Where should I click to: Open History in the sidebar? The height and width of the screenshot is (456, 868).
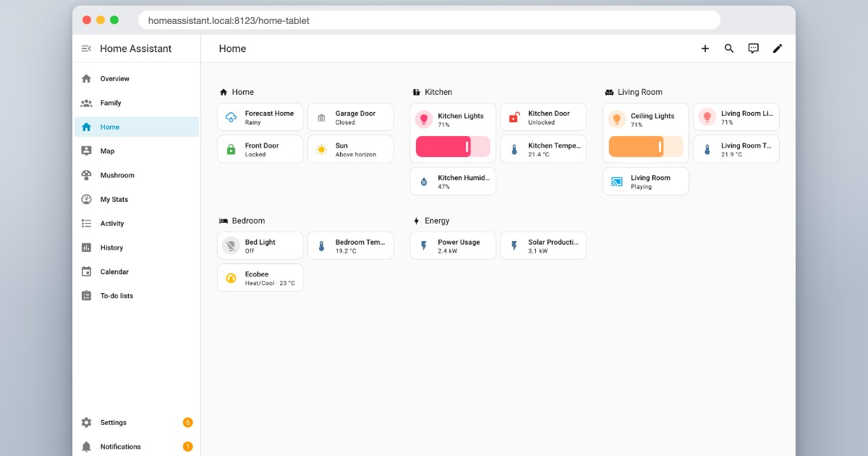point(137,248)
